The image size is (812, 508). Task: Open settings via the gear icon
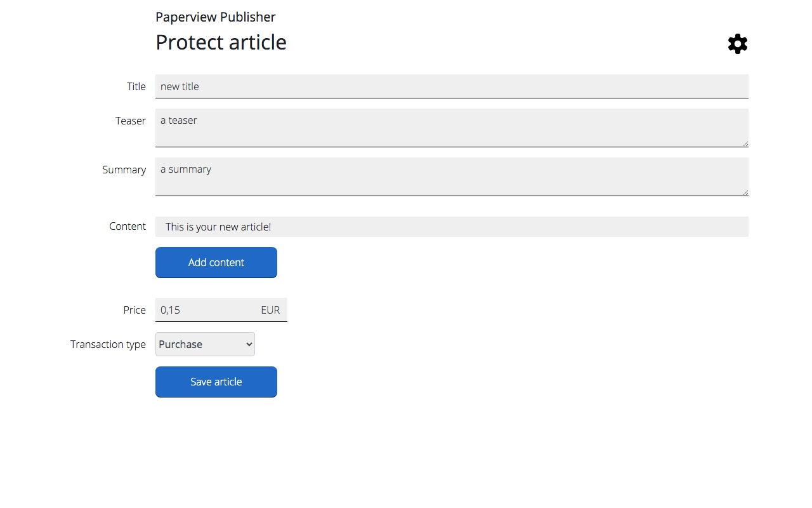tap(737, 44)
